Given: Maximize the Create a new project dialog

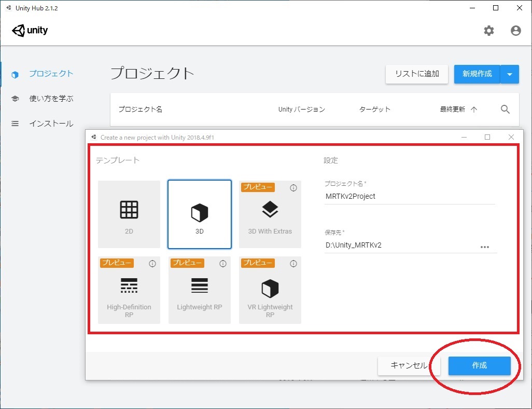Looking at the screenshot, I should pyautogui.click(x=487, y=137).
